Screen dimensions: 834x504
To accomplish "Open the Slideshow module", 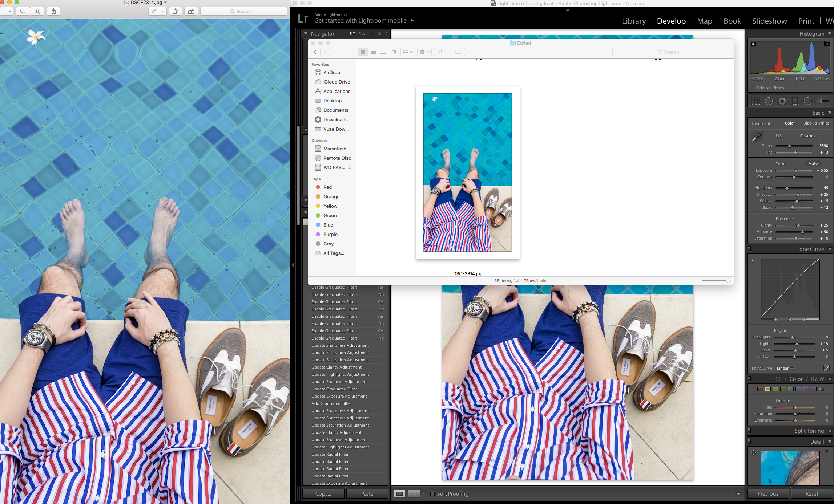I will tap(769, 21).
